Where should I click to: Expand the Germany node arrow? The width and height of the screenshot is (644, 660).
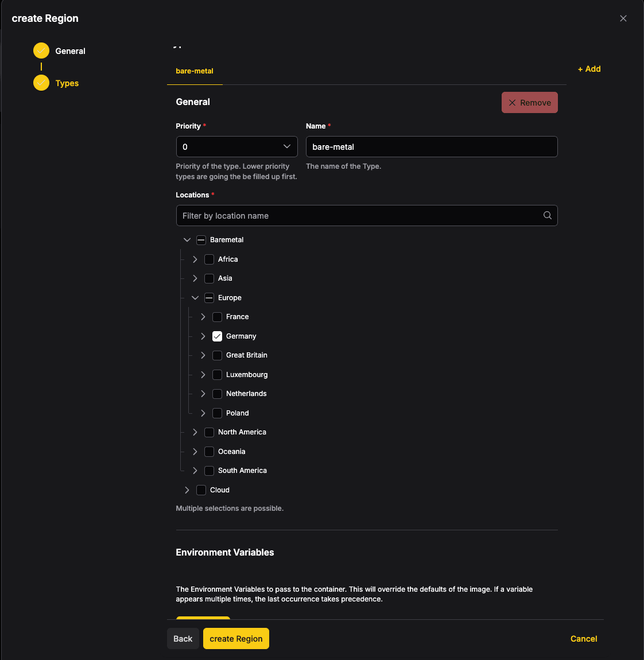click(203, 336)
